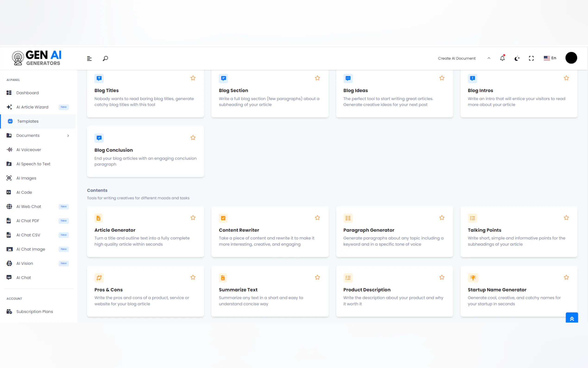
Task: Select AI Images from the sidebar
Action: [x=26, y=178]
